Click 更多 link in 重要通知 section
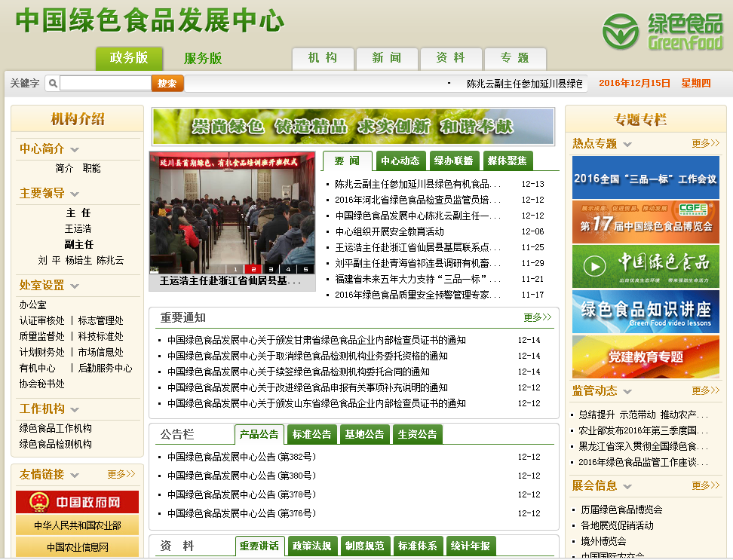This screenshot has height=560, width=733. pos(537,317)
